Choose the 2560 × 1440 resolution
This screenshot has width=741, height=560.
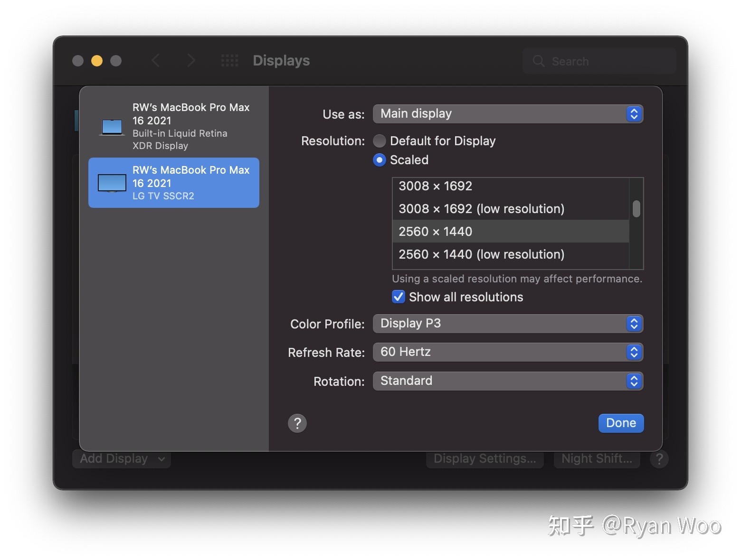tap(511, 232)
